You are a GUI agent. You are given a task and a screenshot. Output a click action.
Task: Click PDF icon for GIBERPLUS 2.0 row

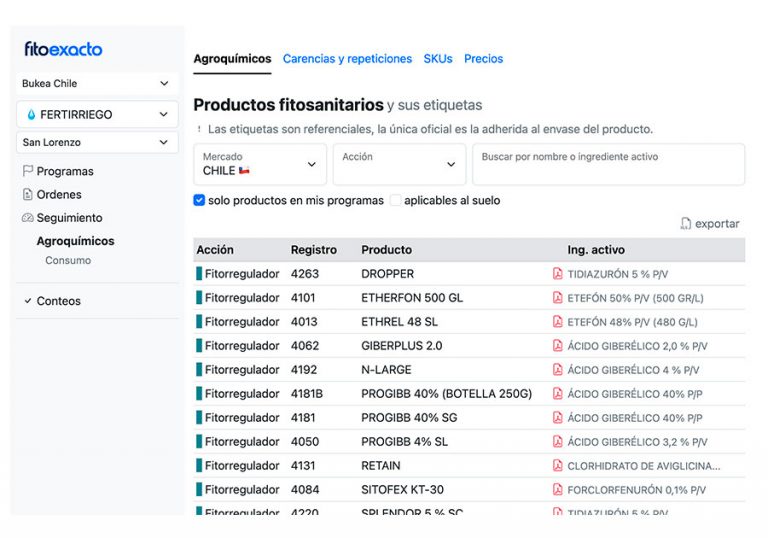point(558,346)
